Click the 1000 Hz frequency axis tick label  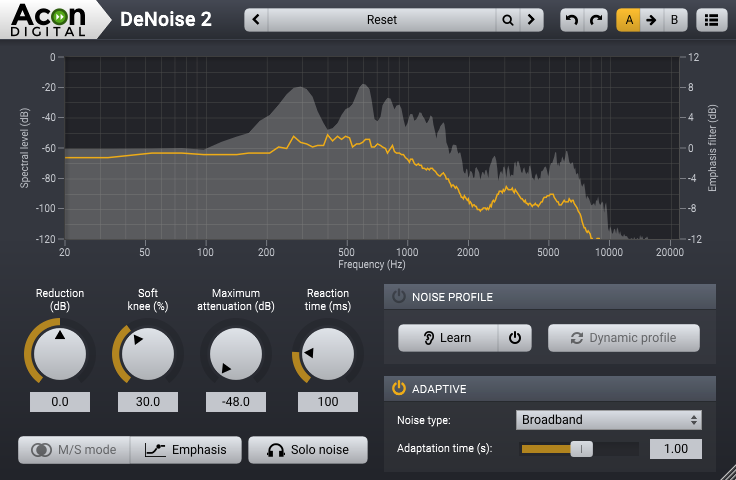407,252
